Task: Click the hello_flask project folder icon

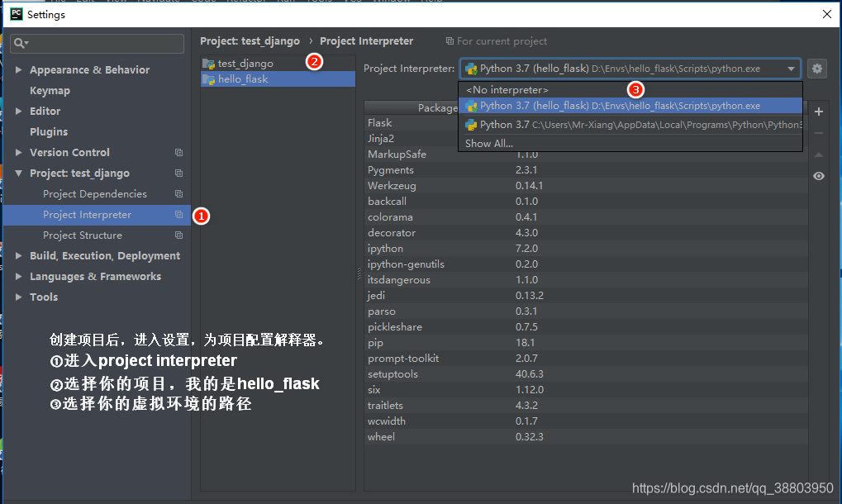Action: [x=208, y=79]
